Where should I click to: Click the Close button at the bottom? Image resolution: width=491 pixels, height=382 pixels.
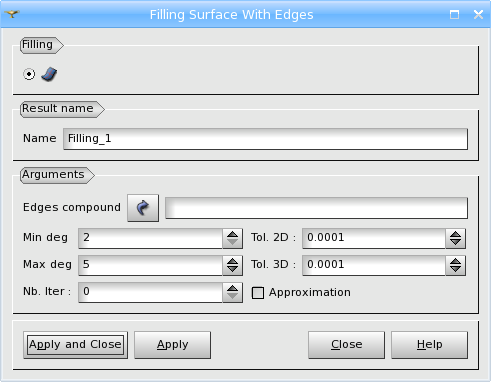pyautogui.click(x=346, y=345)
